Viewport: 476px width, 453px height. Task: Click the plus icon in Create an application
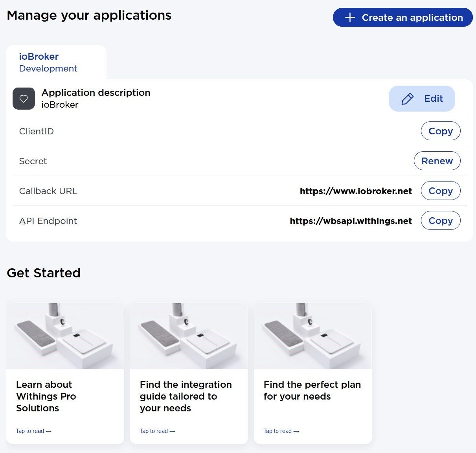click(x=350, y=18)
